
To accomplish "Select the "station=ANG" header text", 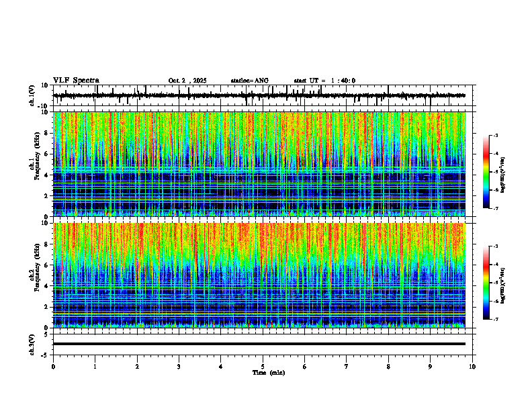I will pos(249,81).
